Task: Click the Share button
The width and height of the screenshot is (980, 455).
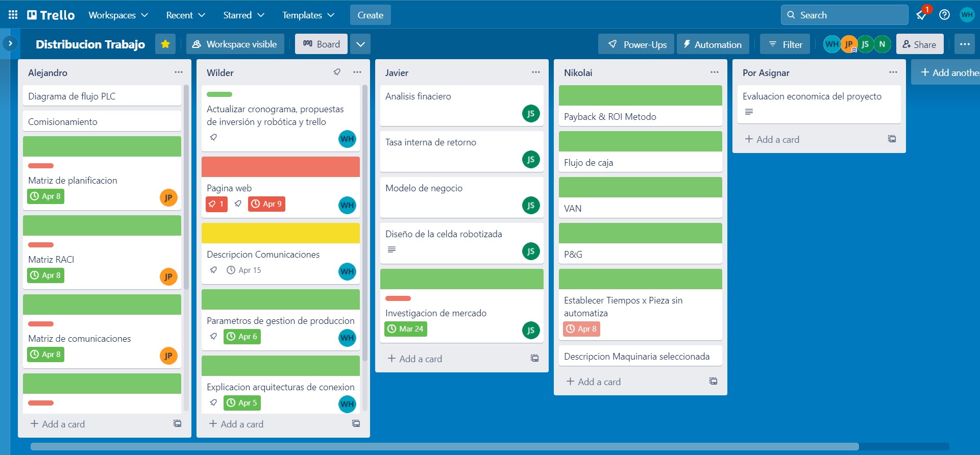Action: (919, 44)
